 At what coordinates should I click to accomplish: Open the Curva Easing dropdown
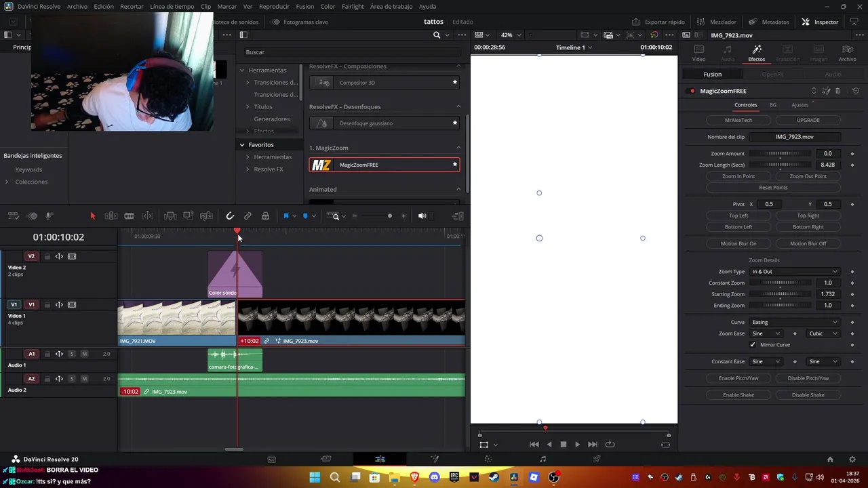pos(795,323)
